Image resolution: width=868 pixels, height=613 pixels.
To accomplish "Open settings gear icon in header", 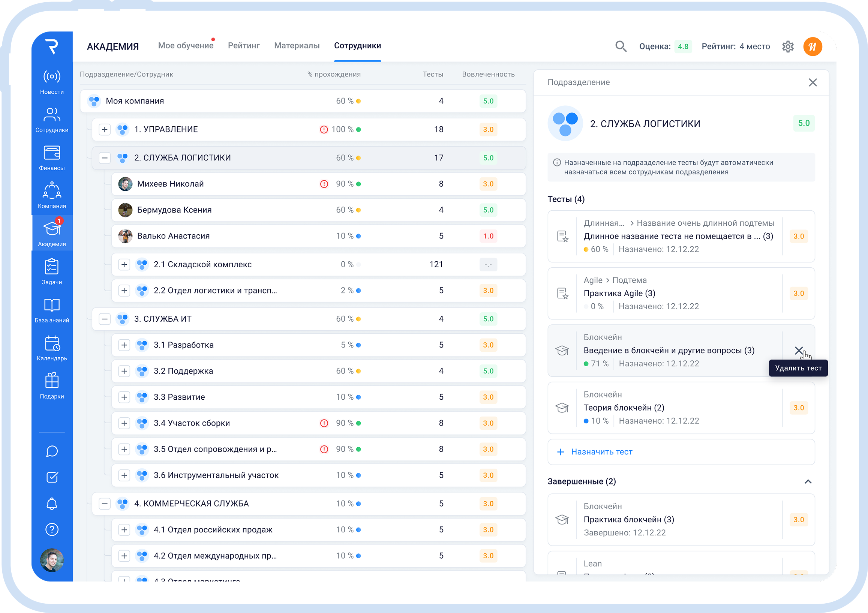I will [788, 46].
